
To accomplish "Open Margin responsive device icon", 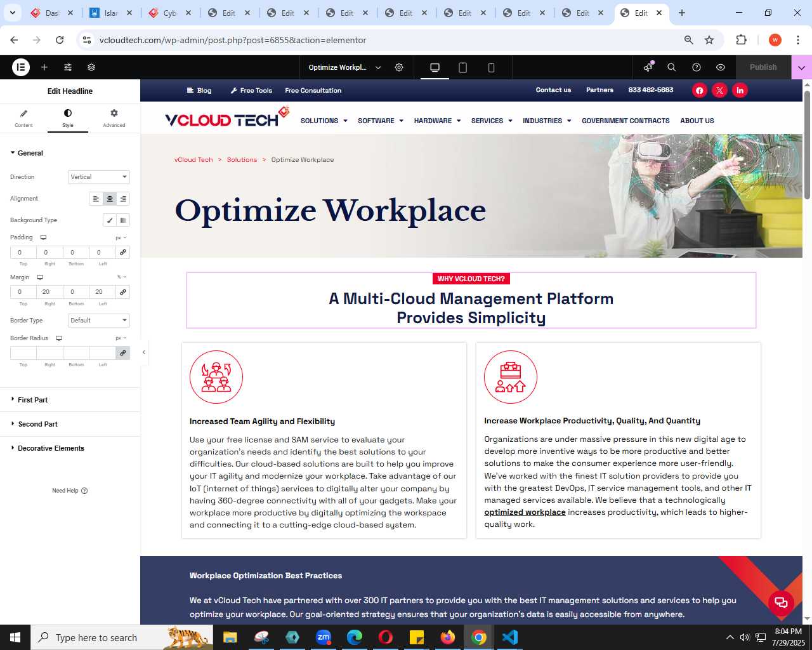I will 40,277.
